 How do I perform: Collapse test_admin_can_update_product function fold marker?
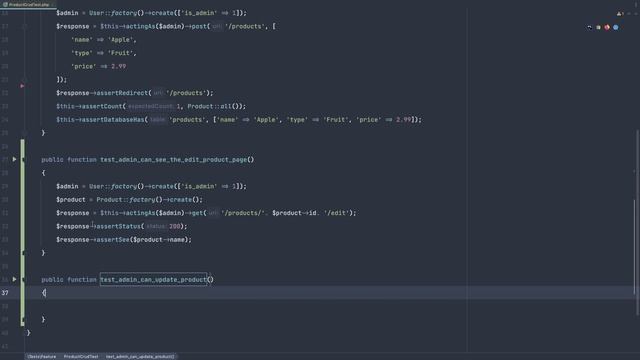point(23,280)
